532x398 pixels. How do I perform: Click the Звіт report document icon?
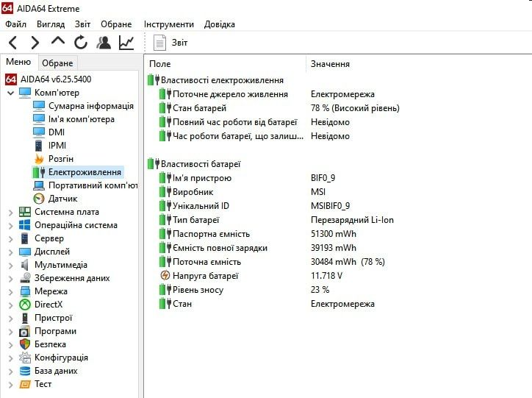[x=159, y=43]
